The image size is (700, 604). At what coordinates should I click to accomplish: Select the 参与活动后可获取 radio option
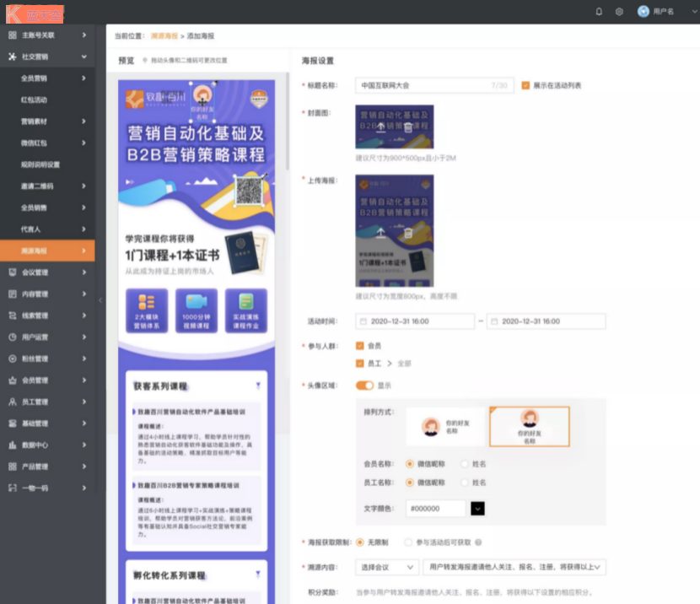tap(407, 542)
